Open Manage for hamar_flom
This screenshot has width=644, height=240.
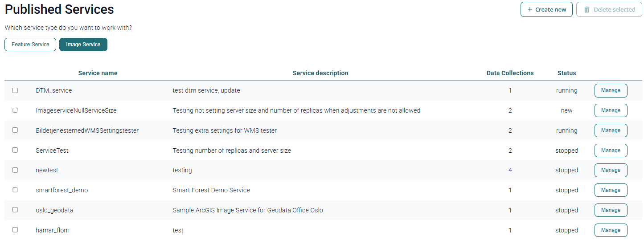pyautogui.click(x=611, y=230)
